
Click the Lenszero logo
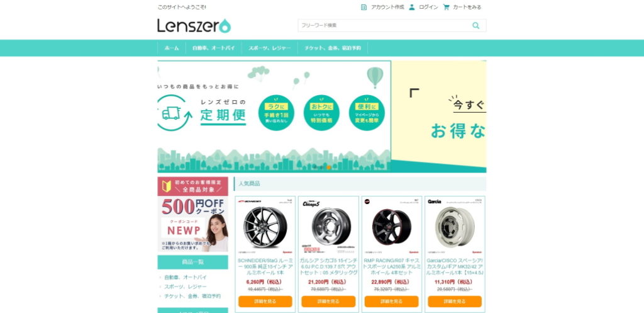194,25
